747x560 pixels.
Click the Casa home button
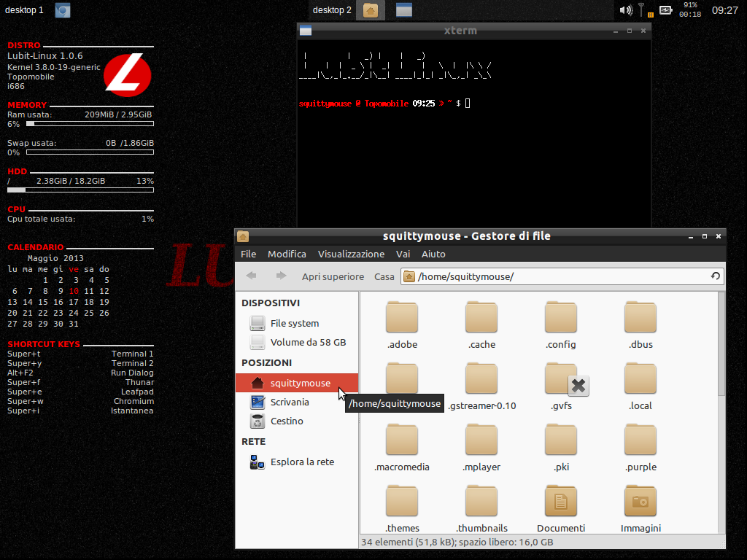point(384,276)
